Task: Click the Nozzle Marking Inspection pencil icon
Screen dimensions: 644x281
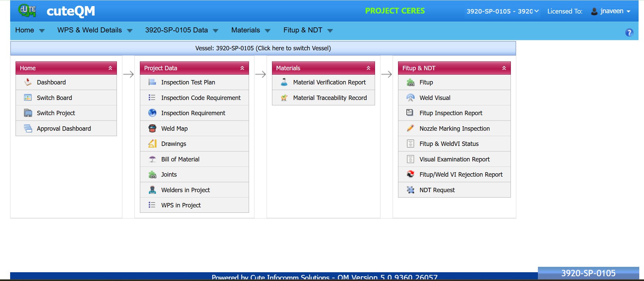Action: click(x=410, y=128)
